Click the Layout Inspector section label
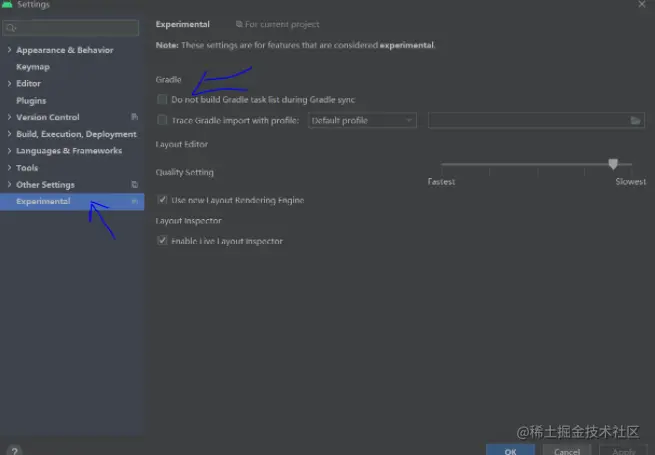Viewport: 655px width, 455px height. click(x=188, y=221)
